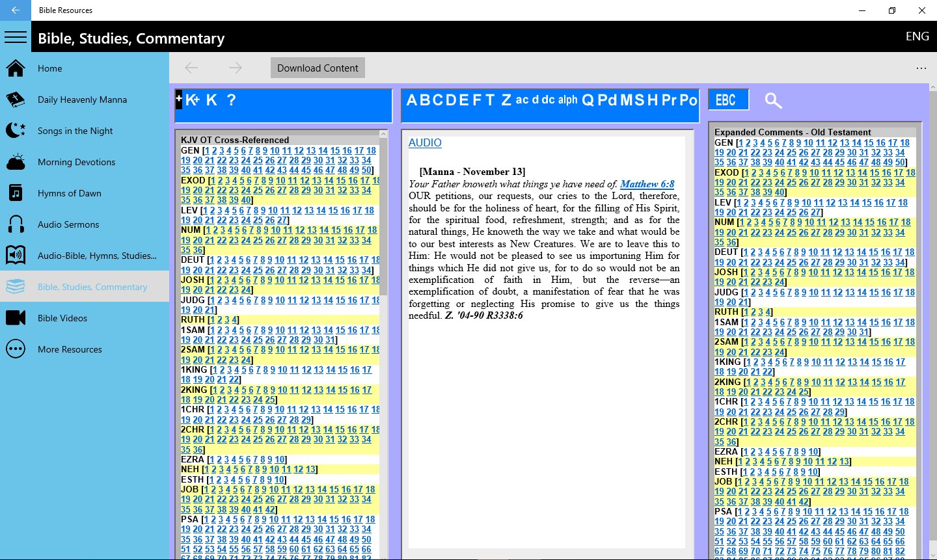
Task: Select the EBC button above the comments panel
Action: 727,100
